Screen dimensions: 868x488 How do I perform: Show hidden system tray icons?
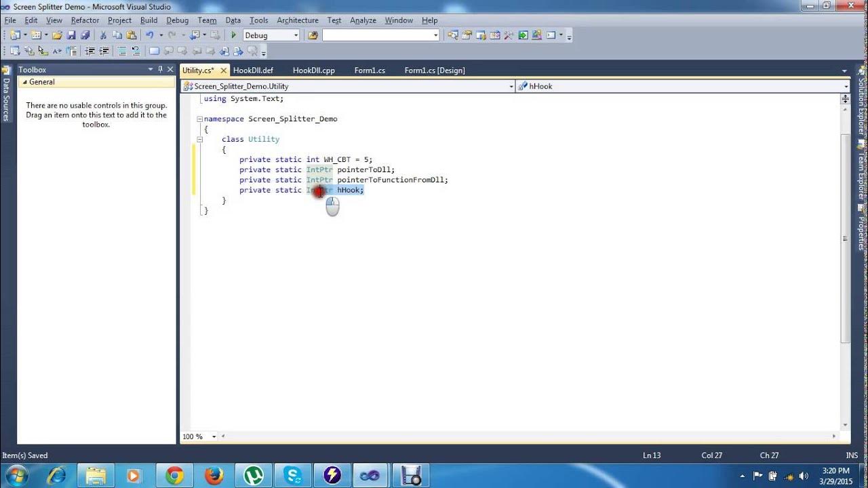(x=743, y=476)
